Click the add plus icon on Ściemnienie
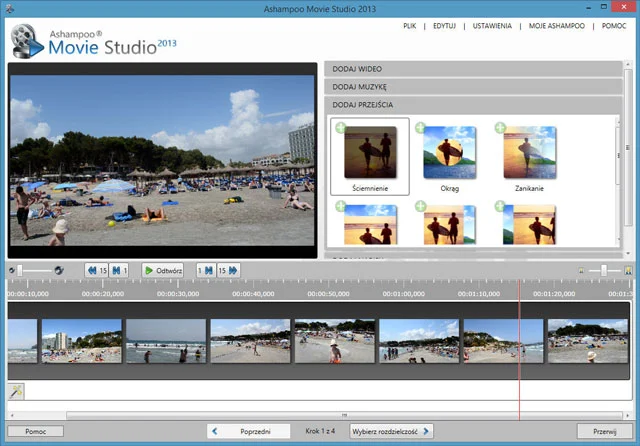640x446 pixels. [x=340, y=128]
